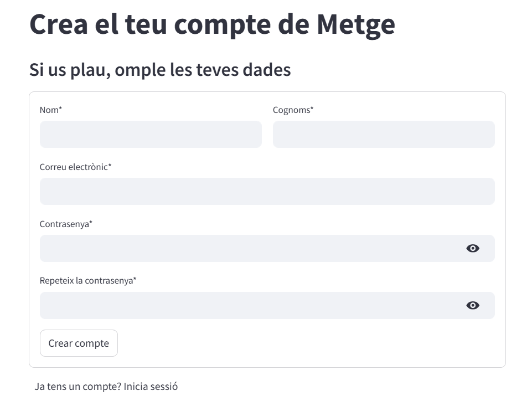Show the Contrasenya field password
This screenshot has height=406, width=532.
[x=472, y=248]
